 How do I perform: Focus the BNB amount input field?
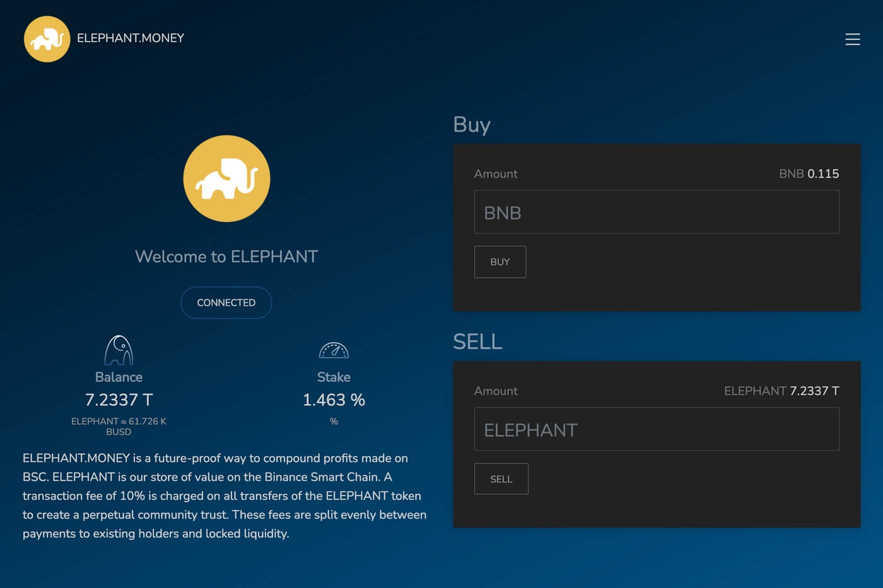(657, 212)
